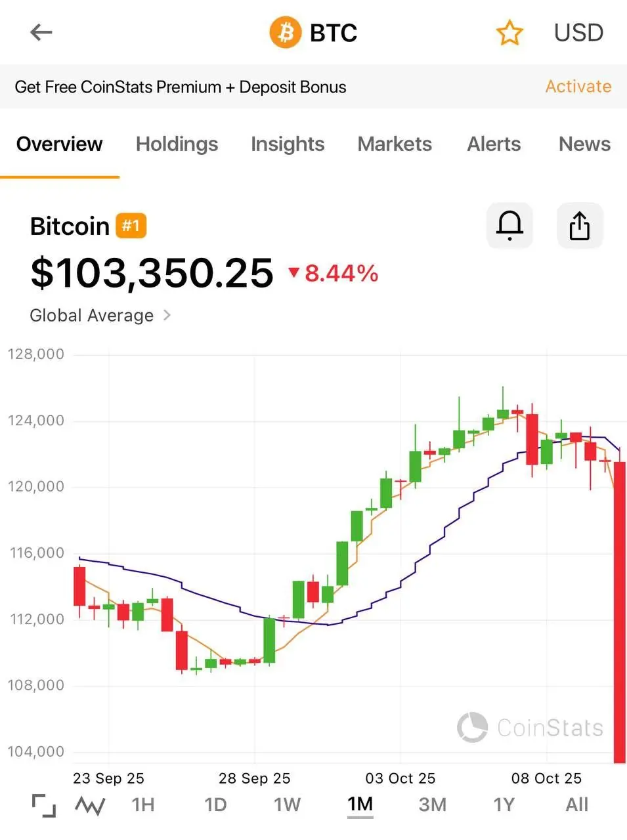Tap the fullscreen chart icon
Image resolution: width=627 pixels, height=840 pixels.
point(44,805)
